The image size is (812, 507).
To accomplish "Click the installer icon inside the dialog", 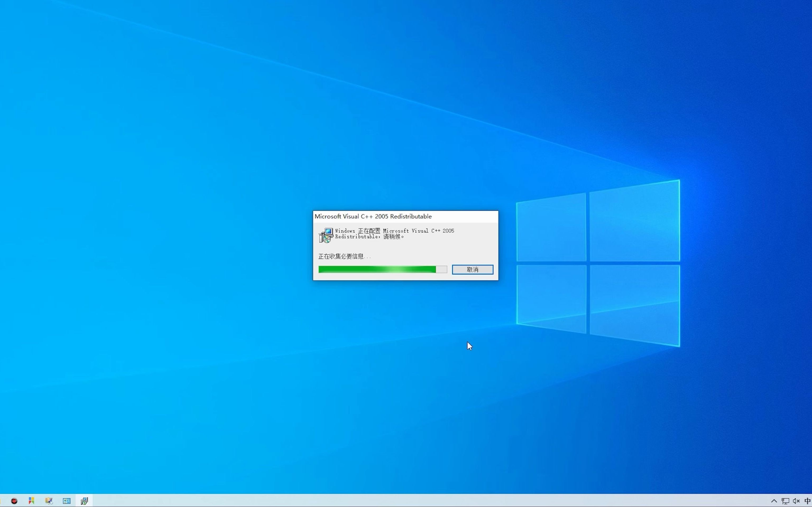I will click(325, 235).
